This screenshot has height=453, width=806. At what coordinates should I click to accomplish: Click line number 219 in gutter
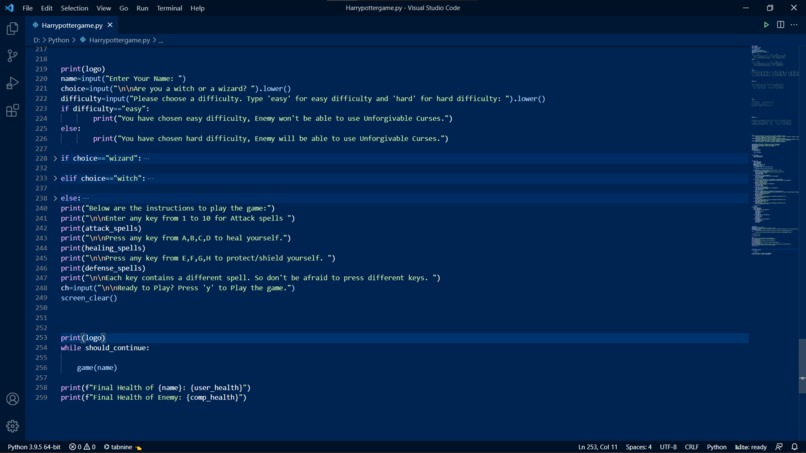41,69
